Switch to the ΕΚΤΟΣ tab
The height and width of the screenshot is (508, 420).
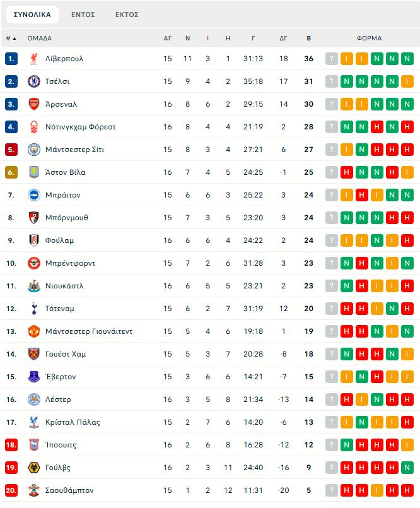coord(127,15)
